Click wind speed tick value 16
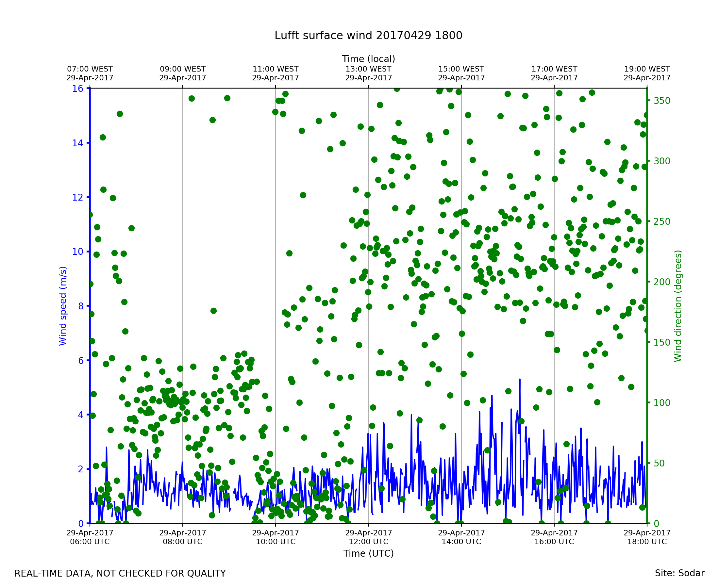Screen dimensions: 719x588 77,89
